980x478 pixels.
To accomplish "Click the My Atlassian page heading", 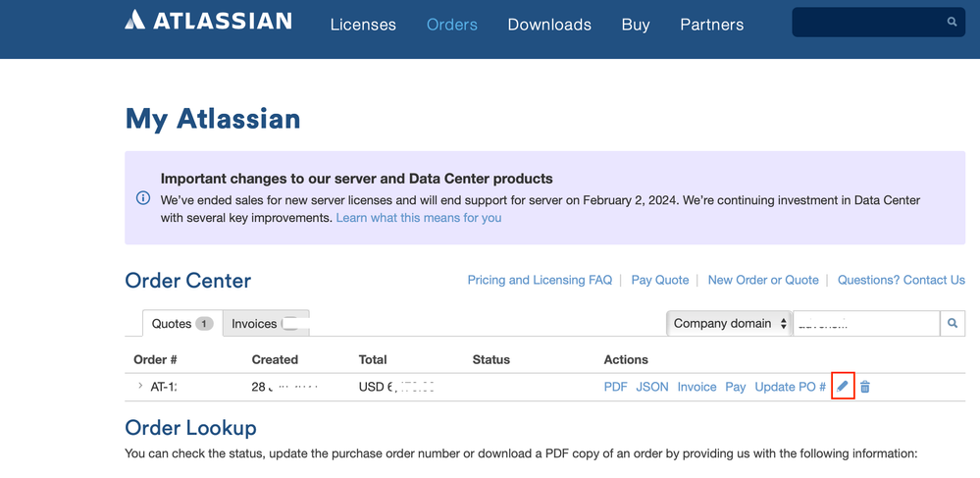I will click(x=213, y=119).
